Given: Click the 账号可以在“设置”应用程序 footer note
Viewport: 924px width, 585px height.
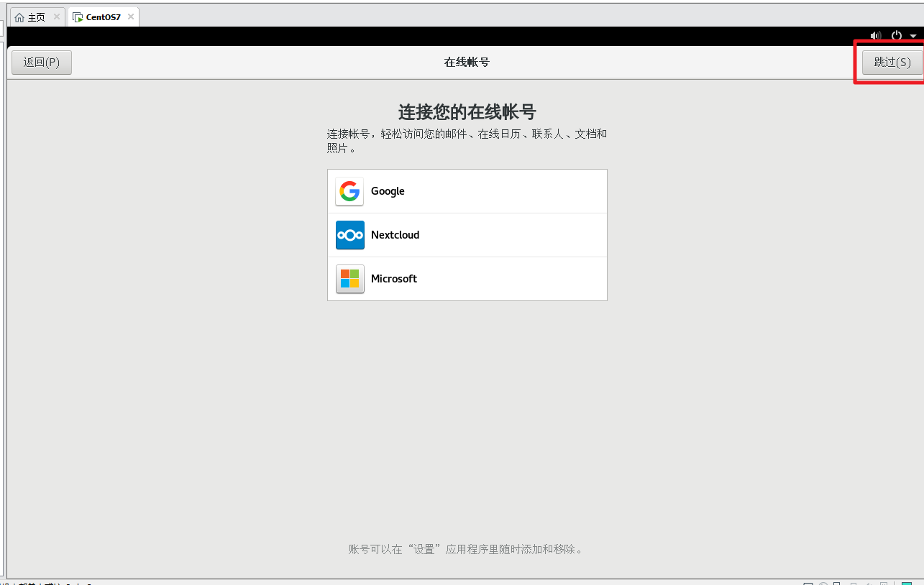Looking at the screenshot, I should [x=466, y=549].
